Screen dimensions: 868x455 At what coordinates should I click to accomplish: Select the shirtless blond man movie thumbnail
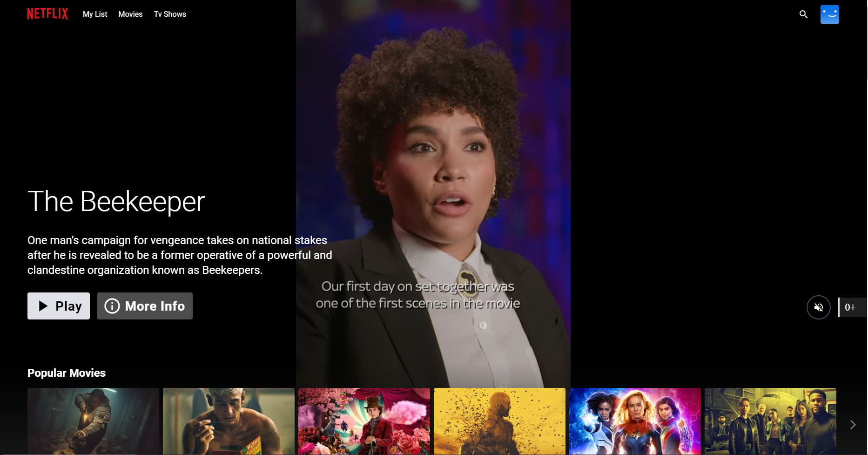point(229,421)
